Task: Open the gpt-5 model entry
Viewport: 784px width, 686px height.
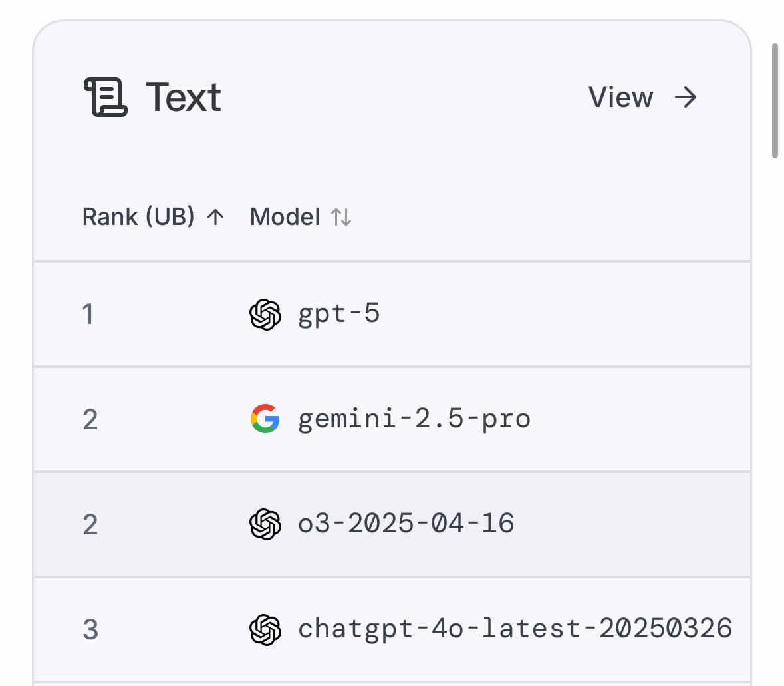Action: (339, 314)
